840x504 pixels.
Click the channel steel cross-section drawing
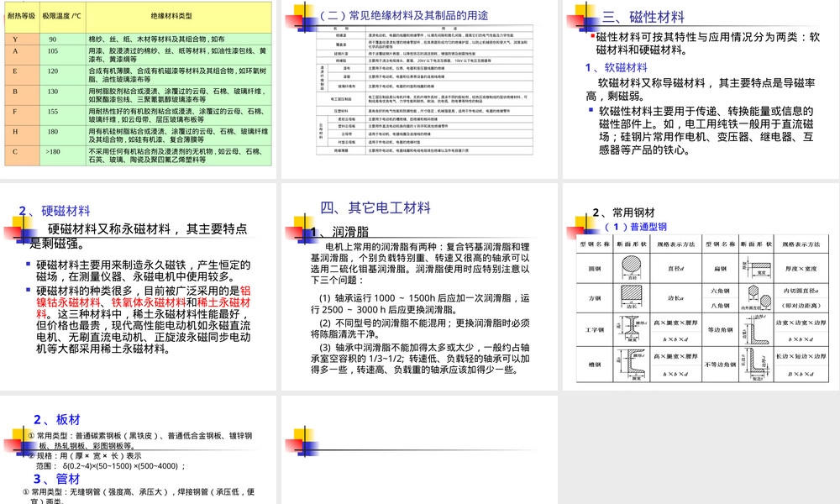[632, 365]
